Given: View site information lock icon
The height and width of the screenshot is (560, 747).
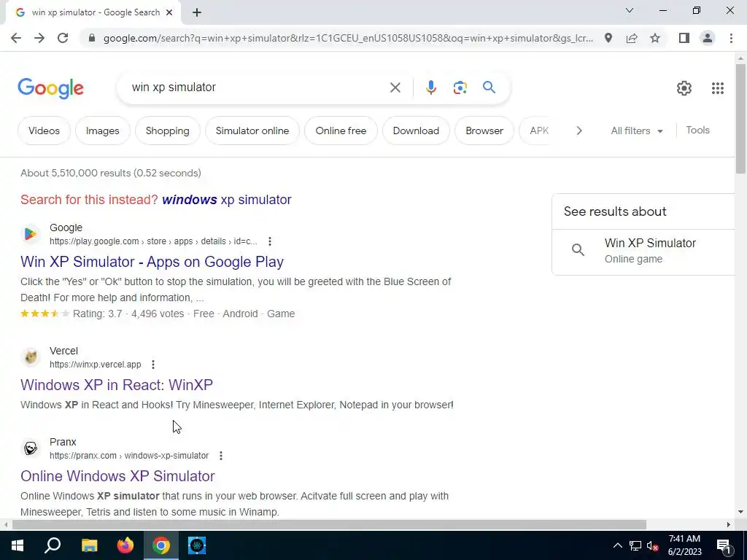Looking at the screenshot, I should pyautogui.click(x=92, y=38).
